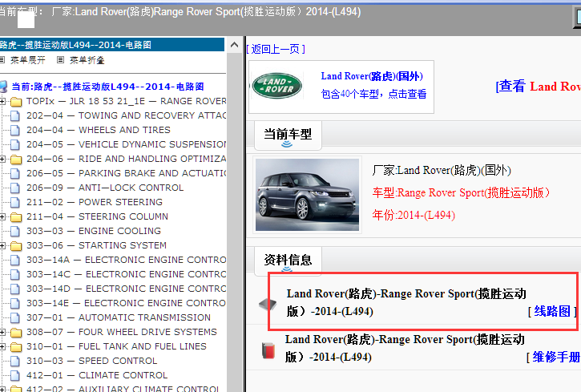Click the document icon for 202-04 Towing and Recovery
Image resolution: width=581 pixels, height=392 pixels.
(15, 116)
